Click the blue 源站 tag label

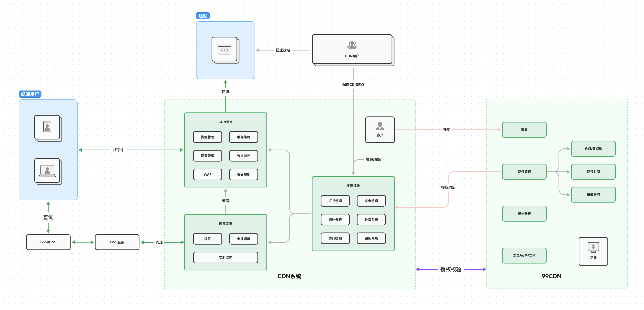click(203, 16)
